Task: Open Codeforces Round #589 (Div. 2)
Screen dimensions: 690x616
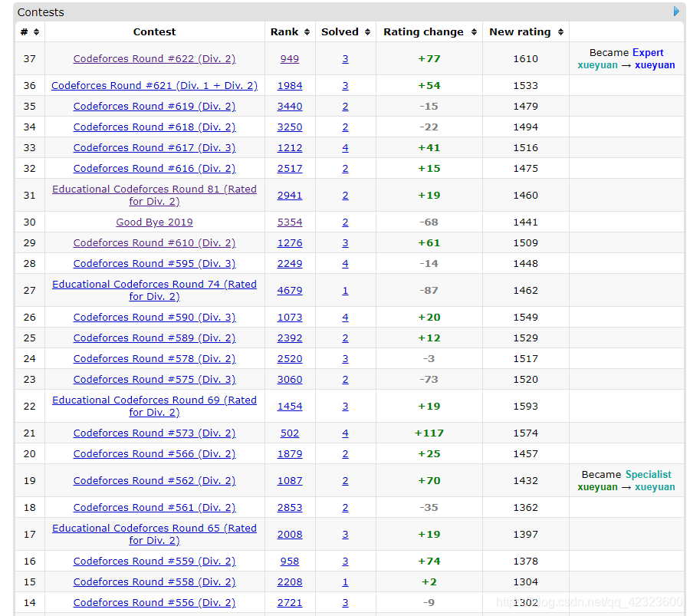Action: [154, 338]
